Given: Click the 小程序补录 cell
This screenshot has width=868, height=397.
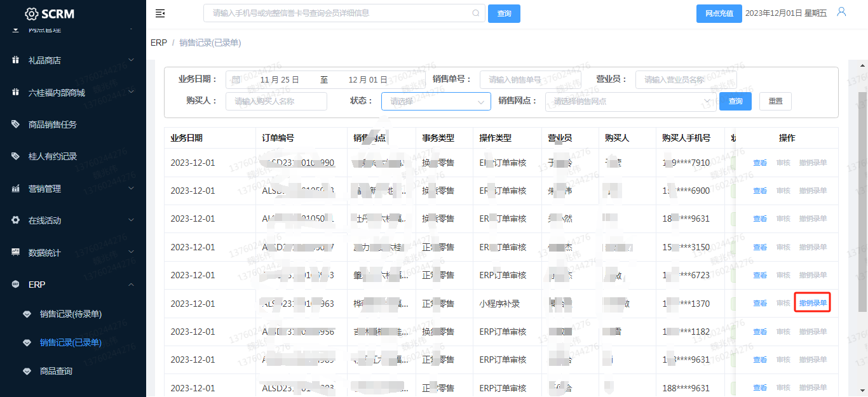Looking at the screenshot, I should click(499, 304).
